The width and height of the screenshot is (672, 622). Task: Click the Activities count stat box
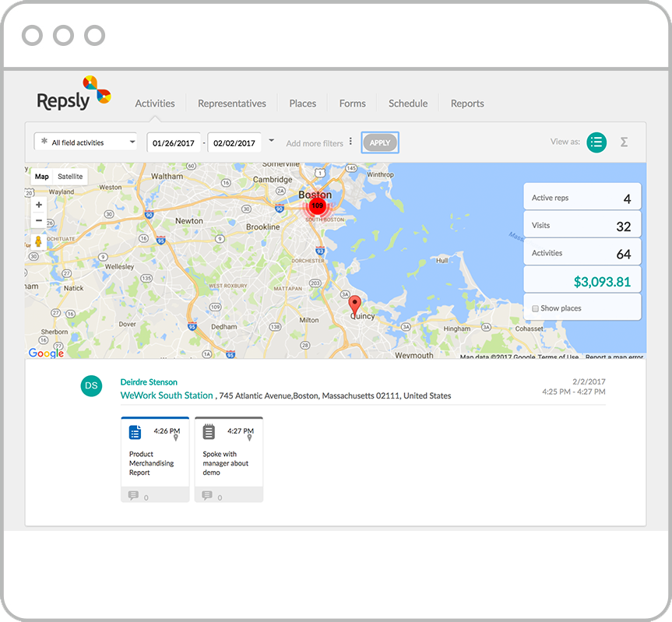pos(582,252)
